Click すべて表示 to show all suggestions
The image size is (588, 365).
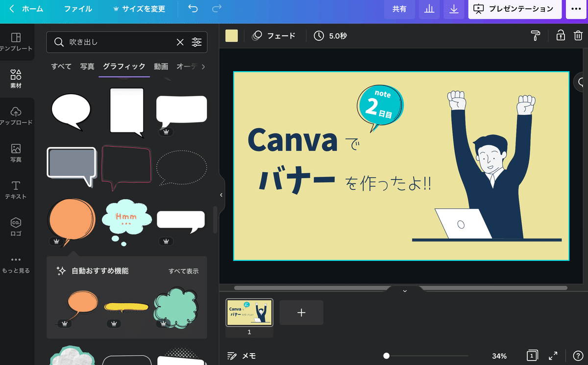click(184, 271)
